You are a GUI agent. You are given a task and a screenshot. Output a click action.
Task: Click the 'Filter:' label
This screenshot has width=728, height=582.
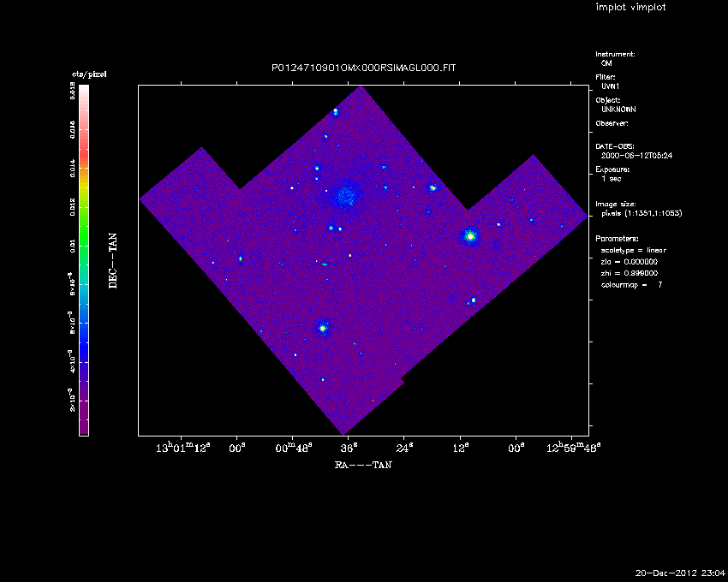click(x=606, y=77)
